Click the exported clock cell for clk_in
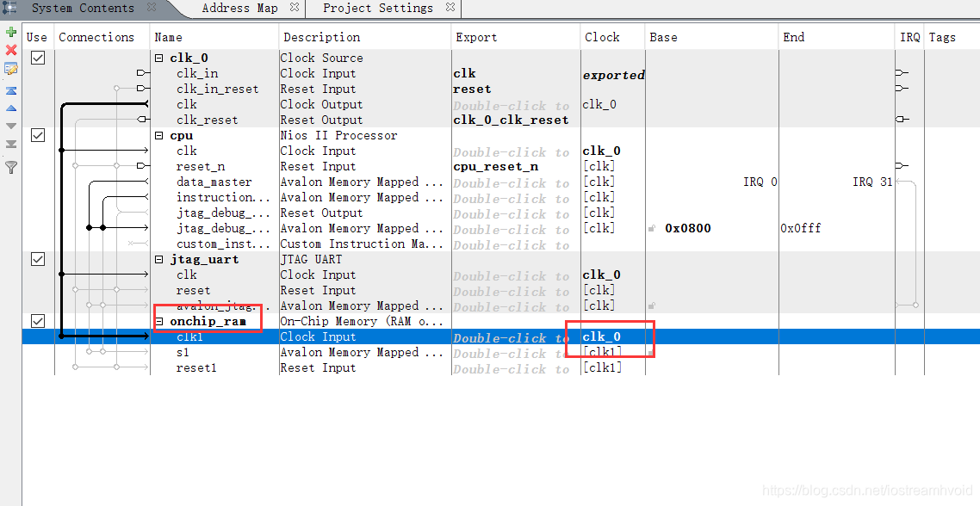 tap(614, 75)
